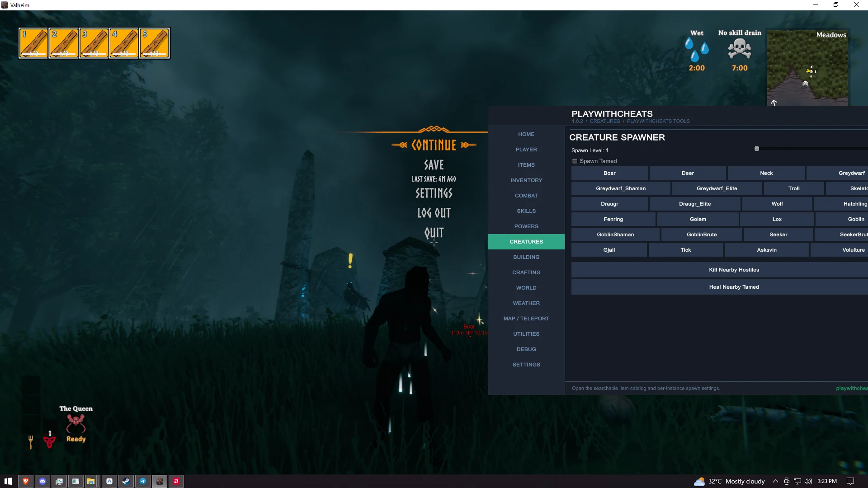Spawn a Greydwarf creature
Screen dimensions: 868x488
click(x=837, y=173)
